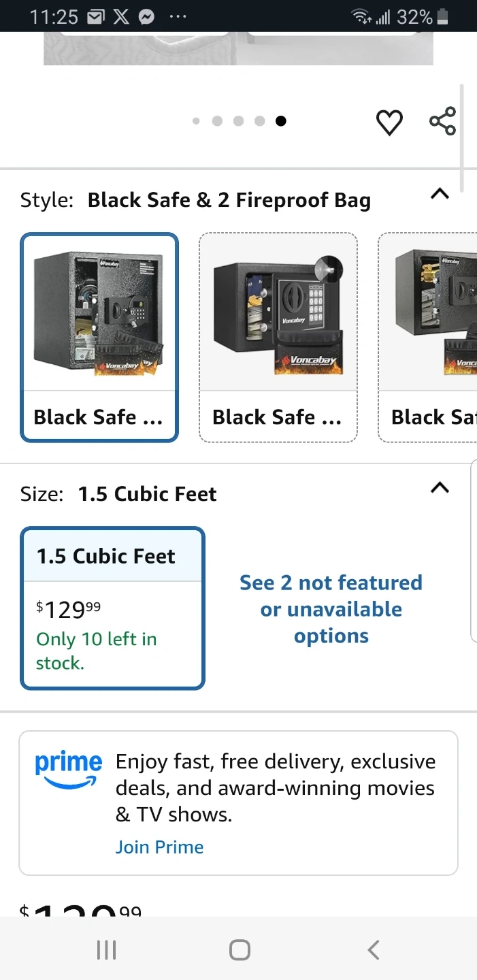This screenshot has width=477, height=980.
Task: Open See 2 not featured or unavailable options
Action: [x=331, y=609]
